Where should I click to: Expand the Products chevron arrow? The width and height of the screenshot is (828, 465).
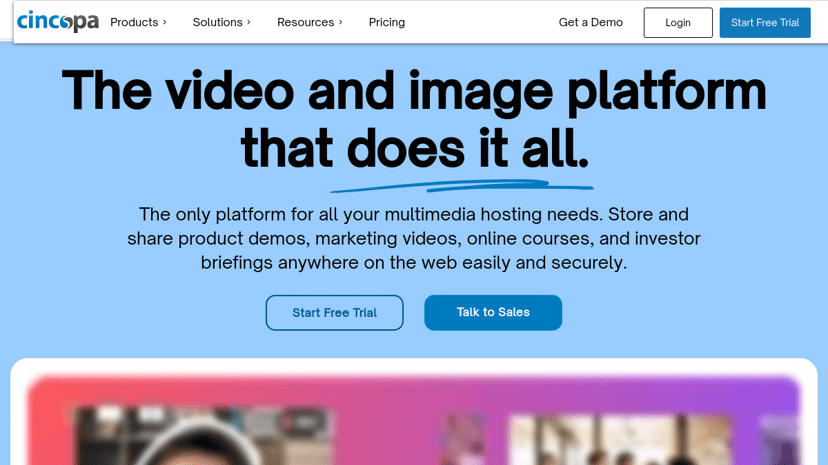[x=164, y=23]
